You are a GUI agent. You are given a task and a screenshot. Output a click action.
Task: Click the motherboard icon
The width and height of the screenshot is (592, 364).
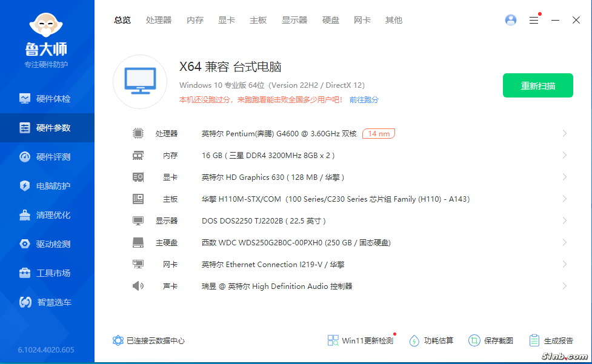[138, 199]
